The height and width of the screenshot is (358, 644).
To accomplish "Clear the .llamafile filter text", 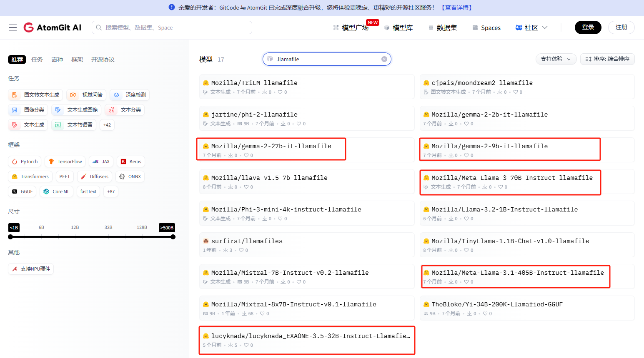I will 384,59.
